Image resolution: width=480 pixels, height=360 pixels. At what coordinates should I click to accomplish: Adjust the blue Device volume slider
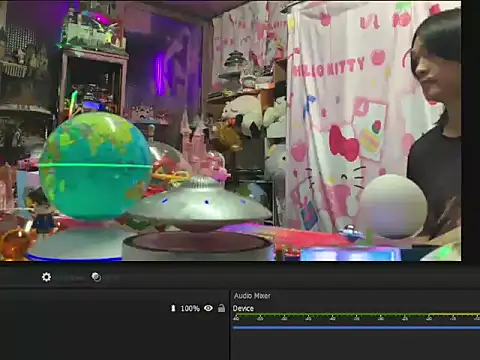(356, 328)
